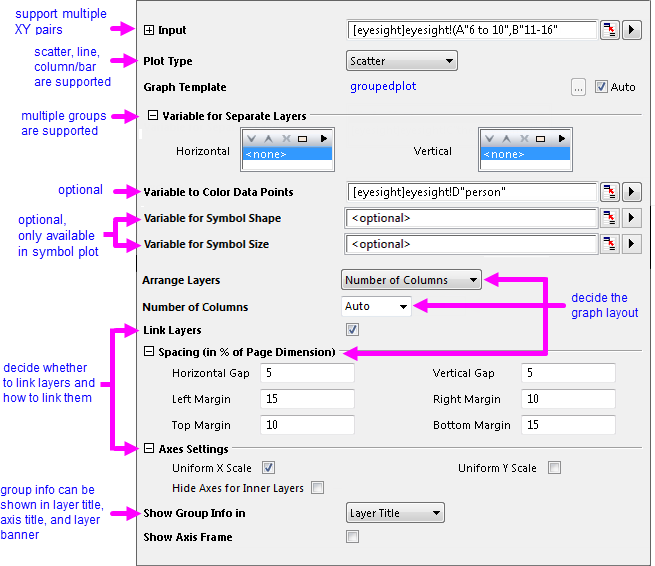
Task: Click Graph Template browse (...) button
Action: (x=579, y=87)
